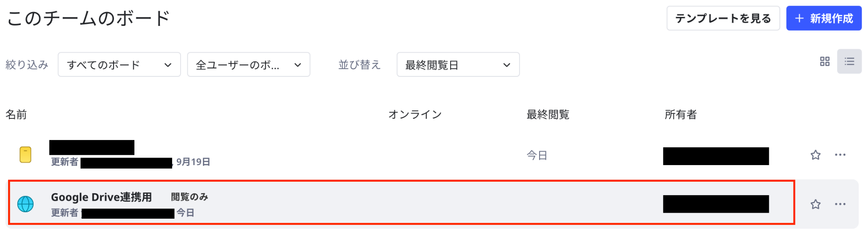Switch to grid view layout

[824, 62]
